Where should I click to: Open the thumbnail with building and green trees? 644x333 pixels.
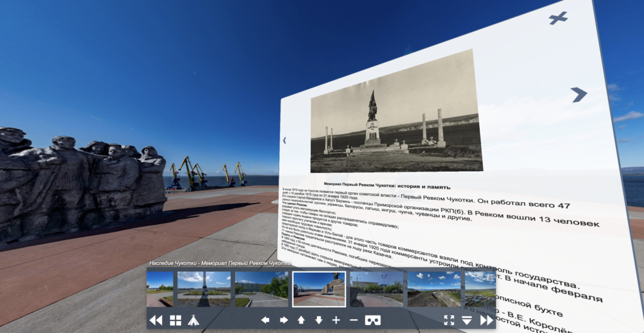pos(261,289)
